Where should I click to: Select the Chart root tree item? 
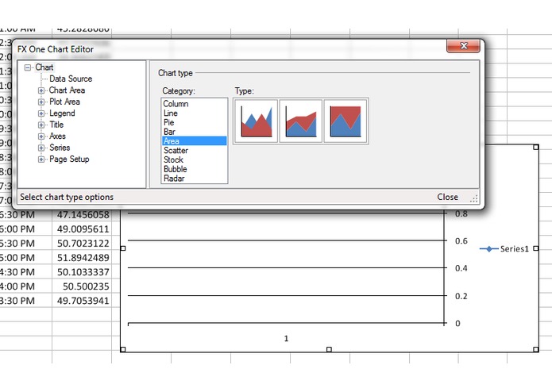(x=44, y=67)
